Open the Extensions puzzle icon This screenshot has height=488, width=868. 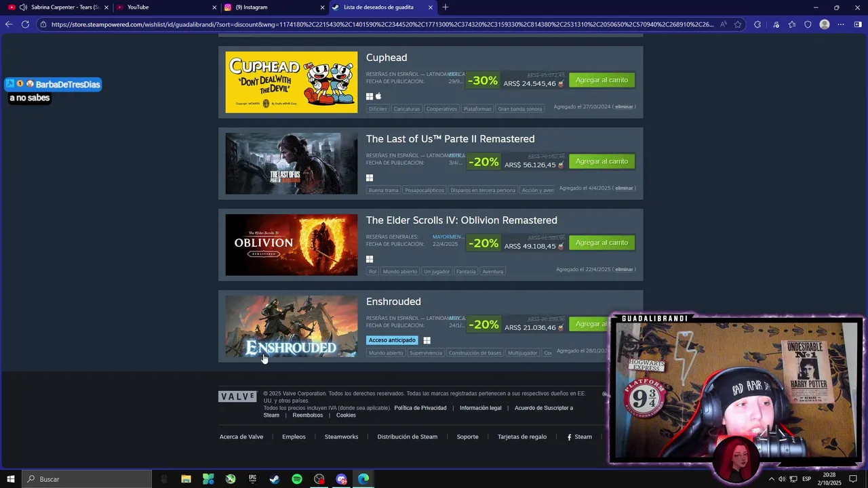coord(757,24)
